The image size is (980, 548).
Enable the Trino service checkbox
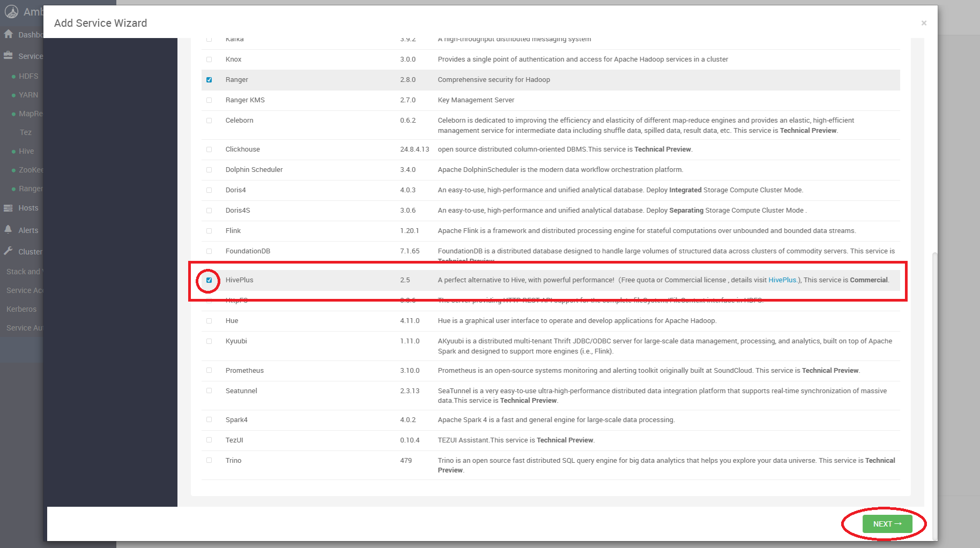coord(209,460)
